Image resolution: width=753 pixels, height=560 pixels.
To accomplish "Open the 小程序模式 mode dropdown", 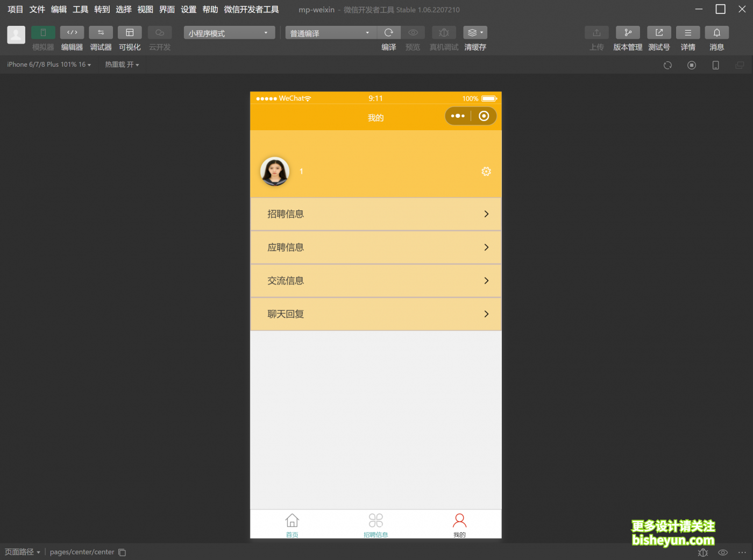I will (x=229, y=33).
